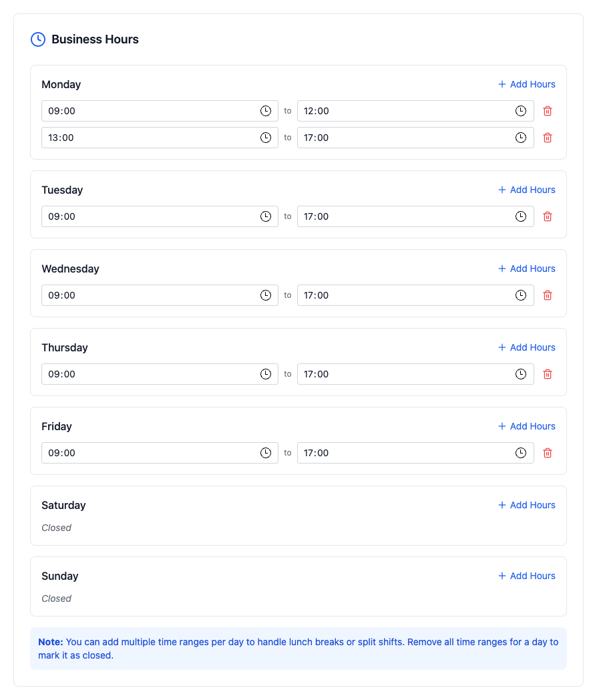Screen dimensions: 597x700
Task: Add Hours for Sunday
Action: 526,576
